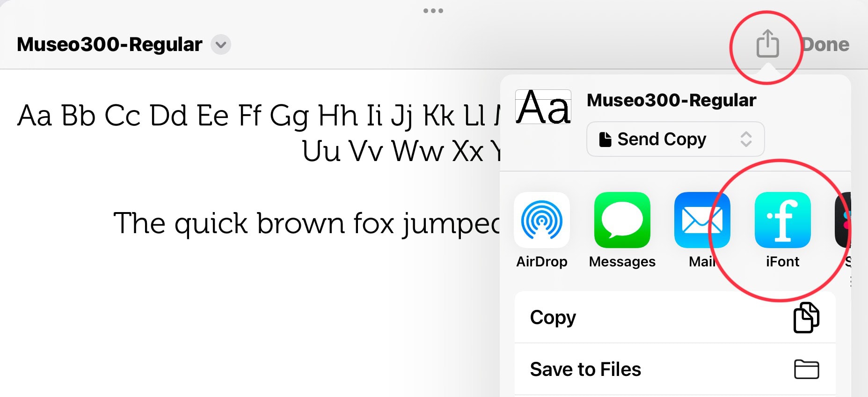Tap the document icon inside Send Copy
Image resolution: width=868 pixels, height=397 pixels.
[605, 140]
